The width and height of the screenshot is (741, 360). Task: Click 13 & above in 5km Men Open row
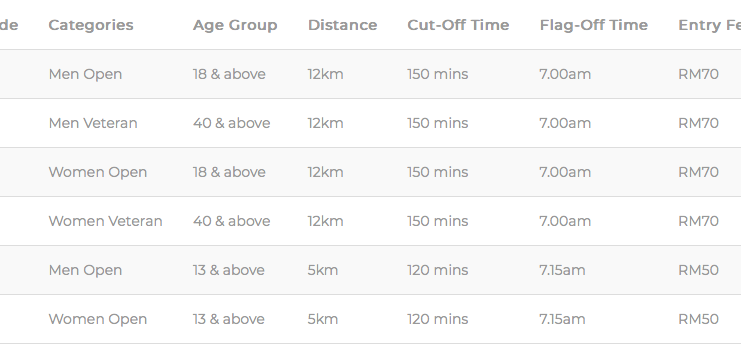229,270
